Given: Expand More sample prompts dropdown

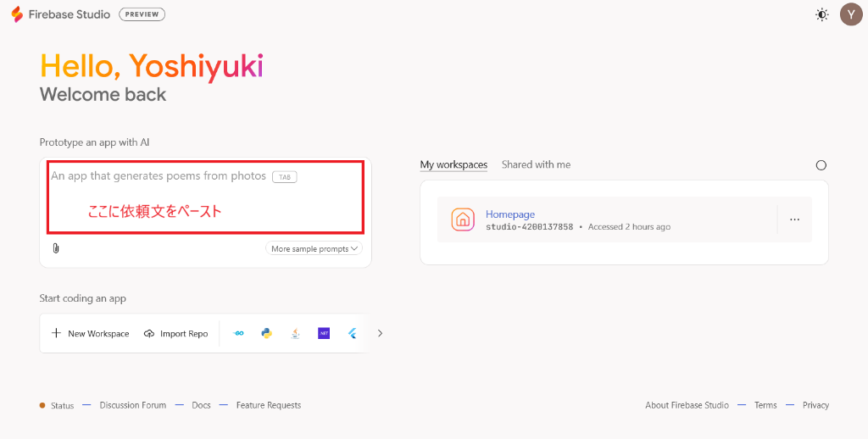Looking at the screenshot, I should [314, 248].
